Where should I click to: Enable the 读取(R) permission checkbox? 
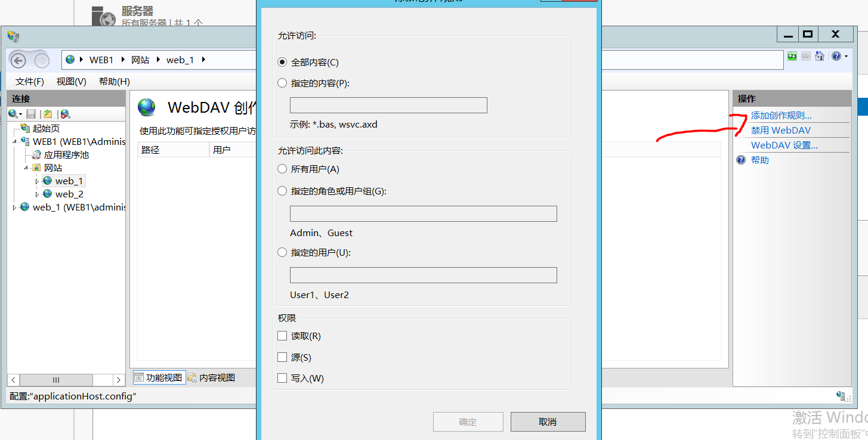pyautogui.click(x=282, y=336)
